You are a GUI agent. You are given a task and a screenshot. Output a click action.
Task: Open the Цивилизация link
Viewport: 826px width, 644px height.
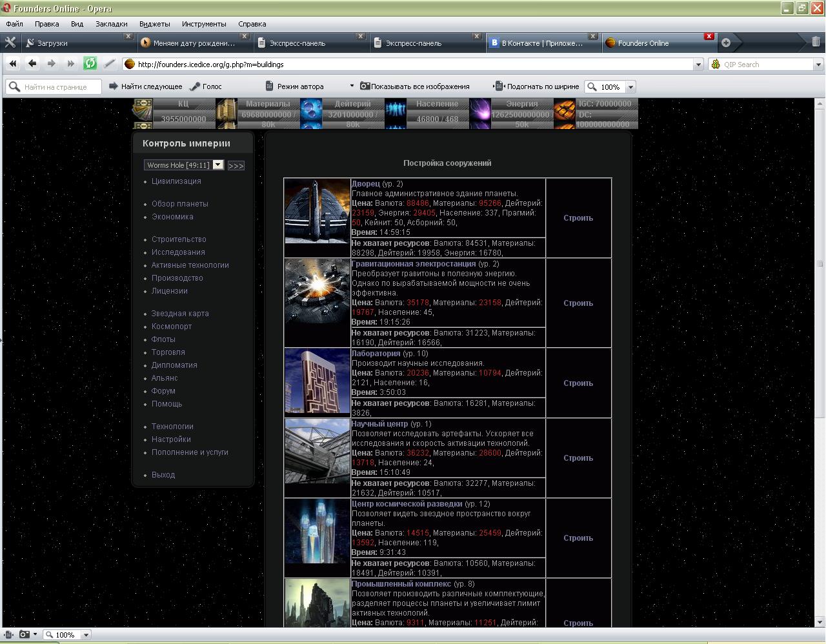tap(176, 181)
